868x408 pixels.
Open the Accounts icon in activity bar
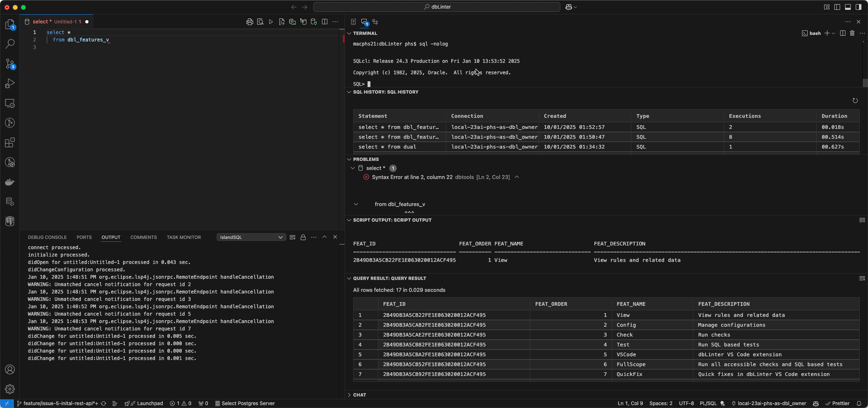10,369
